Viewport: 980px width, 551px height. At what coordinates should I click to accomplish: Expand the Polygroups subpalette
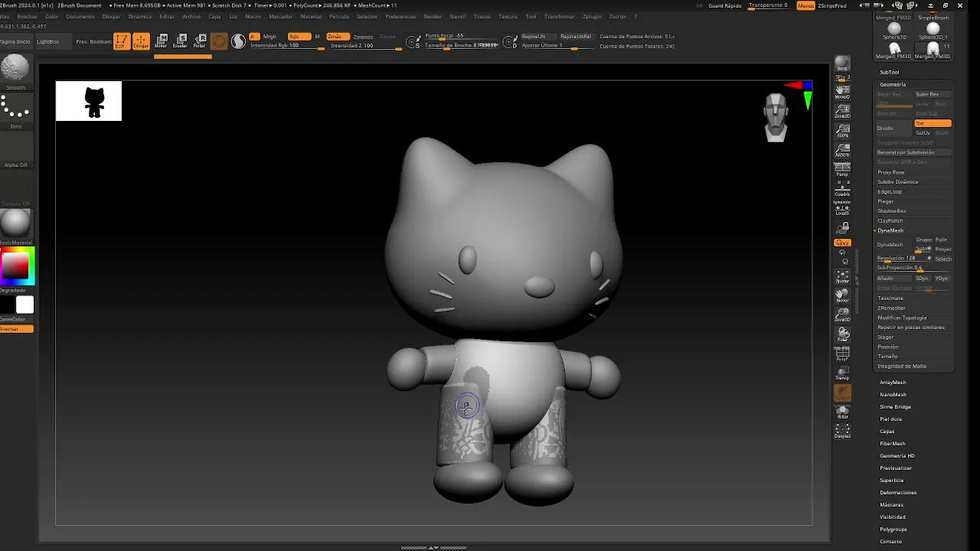[x=893, y=529]
